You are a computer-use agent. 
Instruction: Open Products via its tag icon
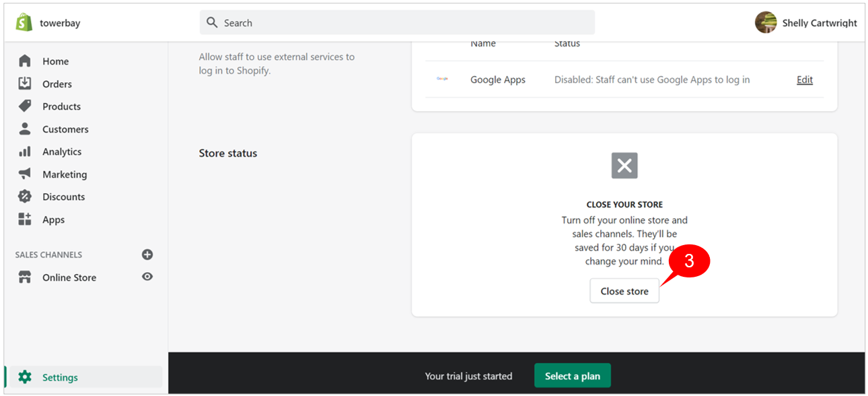coord(25,106)
